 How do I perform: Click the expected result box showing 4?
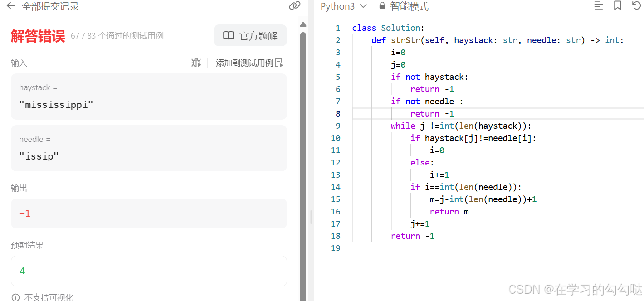(149, 271)
